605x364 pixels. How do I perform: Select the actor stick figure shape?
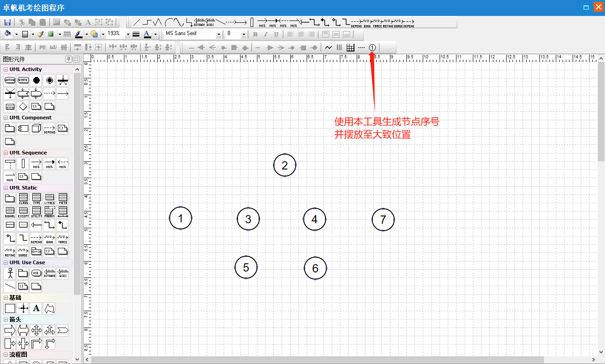(10, 273)
